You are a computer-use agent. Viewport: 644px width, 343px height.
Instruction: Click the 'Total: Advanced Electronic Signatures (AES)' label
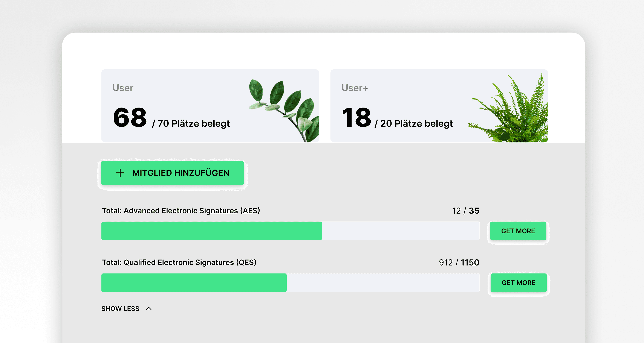tap(181, 211)
